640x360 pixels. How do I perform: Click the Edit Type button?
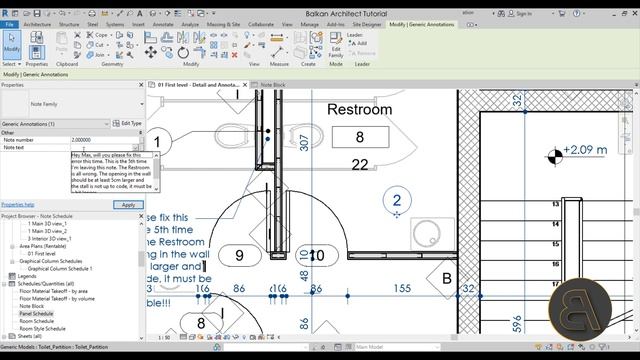click(127, 123)
